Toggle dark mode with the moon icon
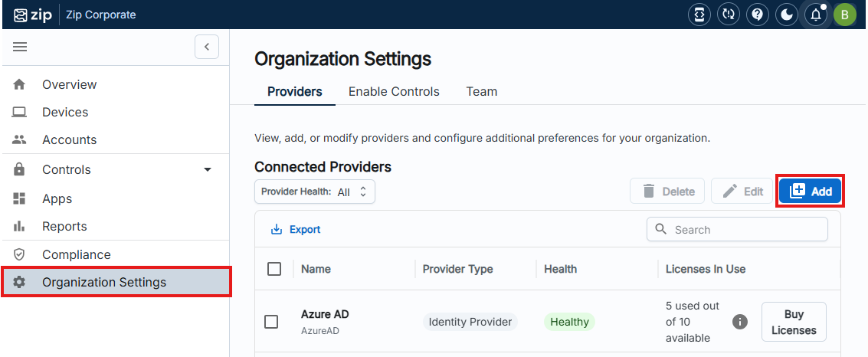Screen dimensions: 868x357 point(787,15)
